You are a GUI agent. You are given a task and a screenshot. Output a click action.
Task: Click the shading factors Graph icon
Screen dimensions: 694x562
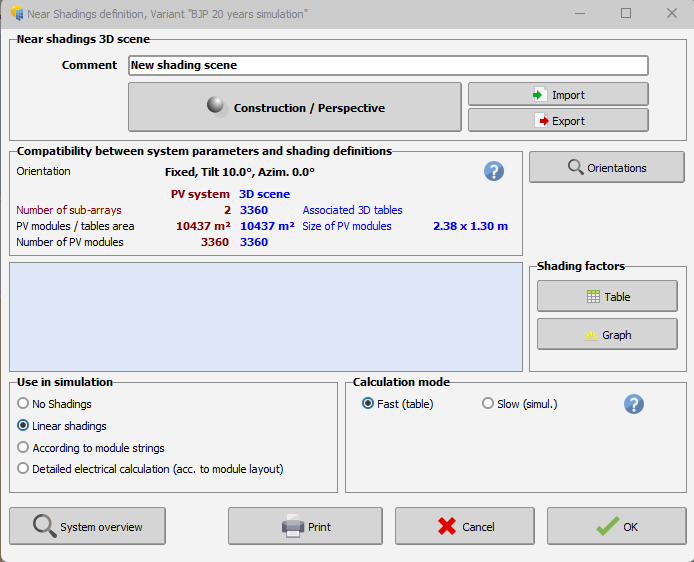[x=591, y=335]
